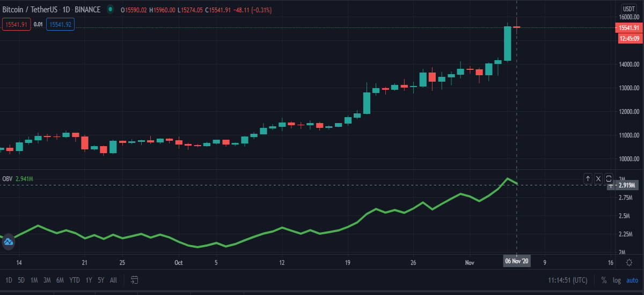Open the USDT currency dropdown
Viewport: 644px width, 295px height.
(x=628, y=9)
